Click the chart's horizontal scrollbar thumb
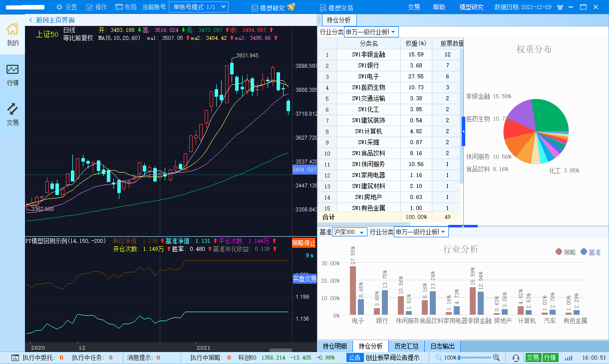Image resolution: width=609 pixels, height=364 pixels. [281, 351]
